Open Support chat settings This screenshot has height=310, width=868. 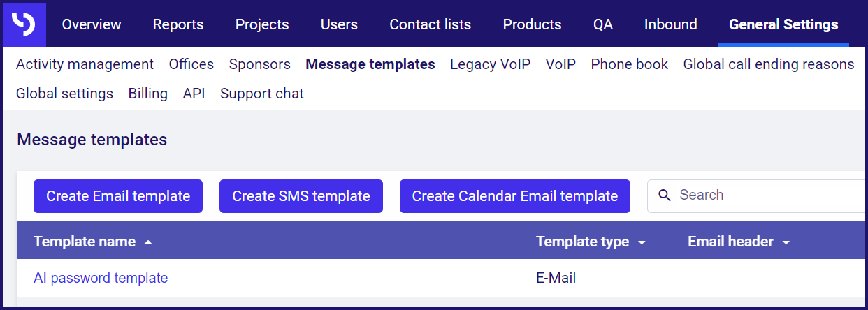point(262,94)
